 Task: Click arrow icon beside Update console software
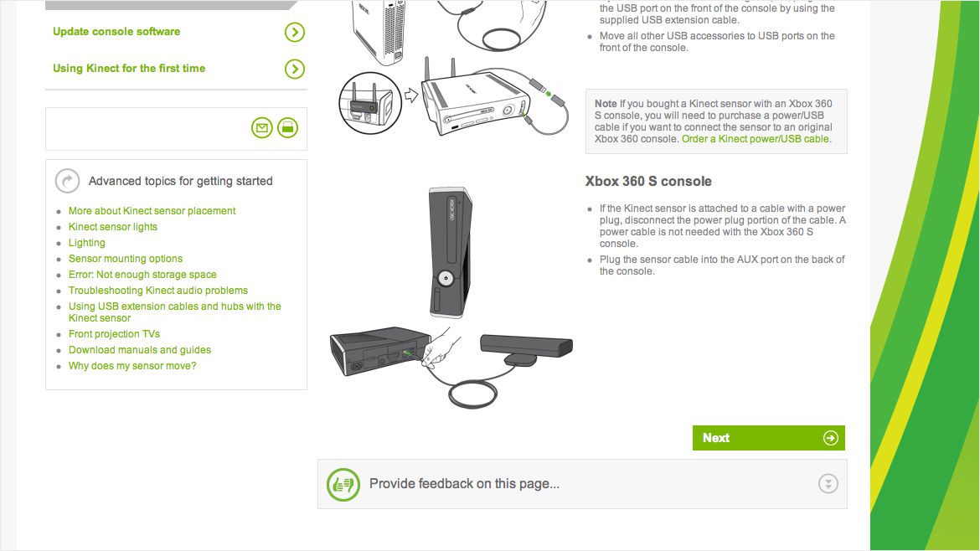click(294, 32)
